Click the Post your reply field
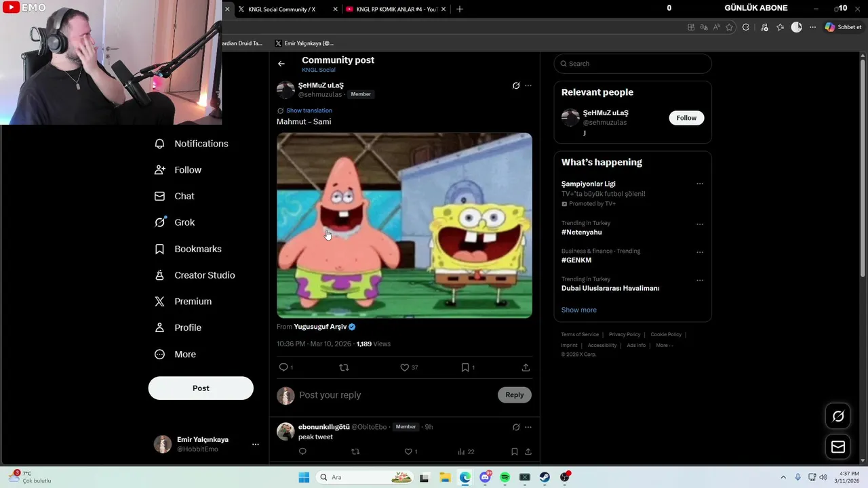868x488 pixels. (397, 395)
